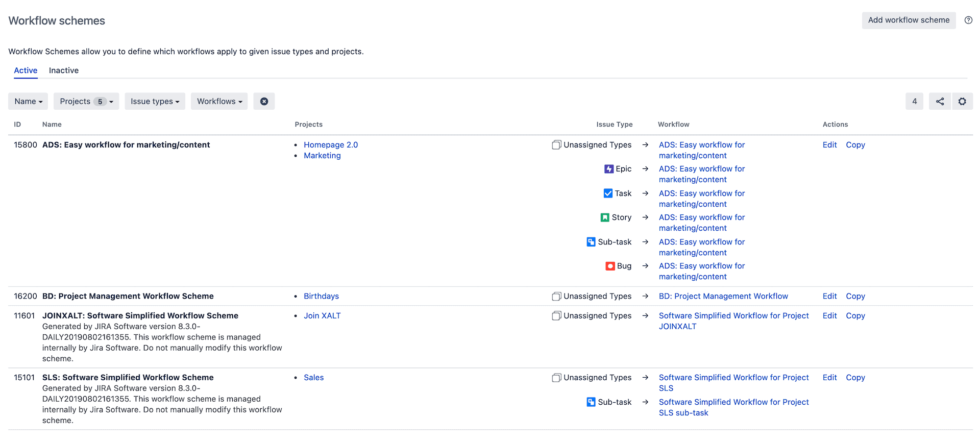Click the Sub-task icon in the ADS scheme
Screen dimensions: 980x442
click(x=591, y=242)
